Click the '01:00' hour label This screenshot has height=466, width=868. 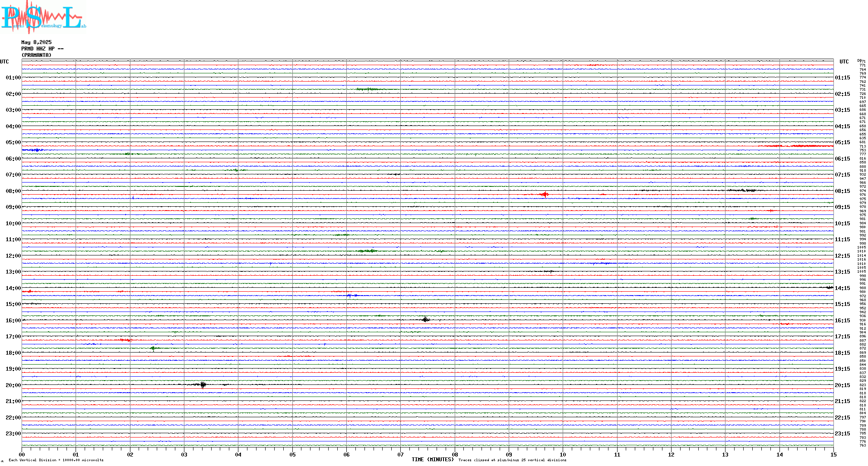(13, 78)
